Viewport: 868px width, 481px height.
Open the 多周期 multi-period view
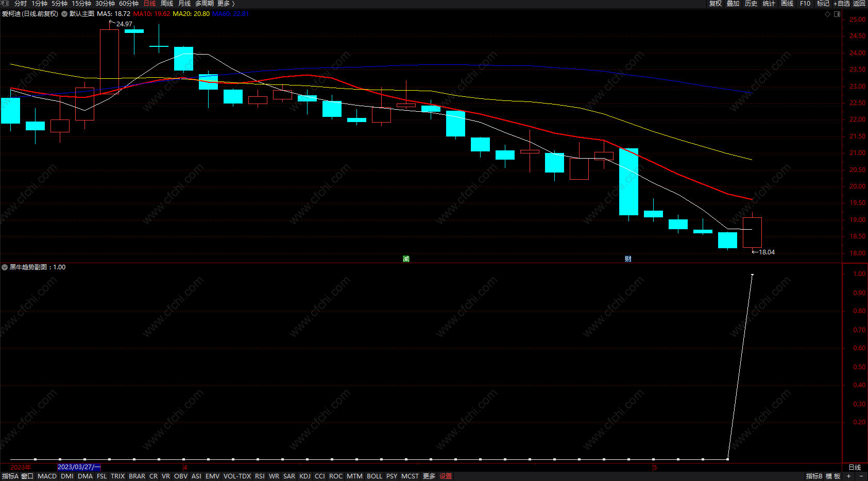(205, 4)
